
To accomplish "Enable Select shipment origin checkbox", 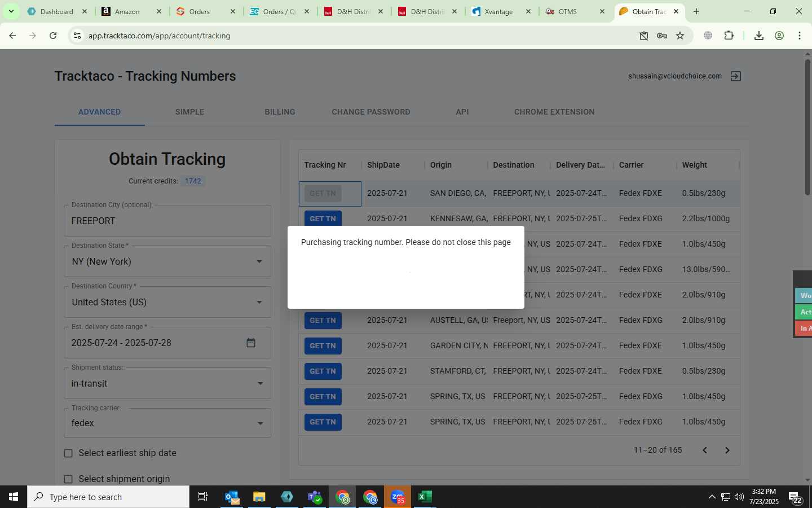I will point(68,479).
